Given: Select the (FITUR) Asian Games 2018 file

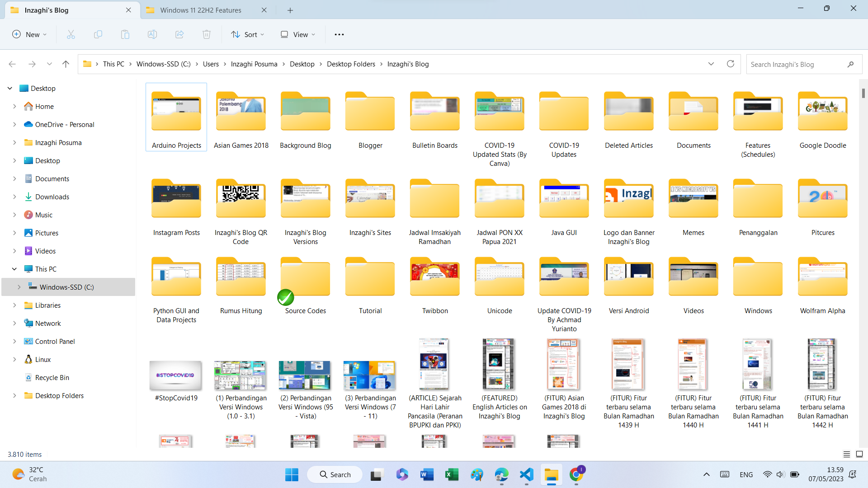Looking at the screenshot, I should coord(564,379).
